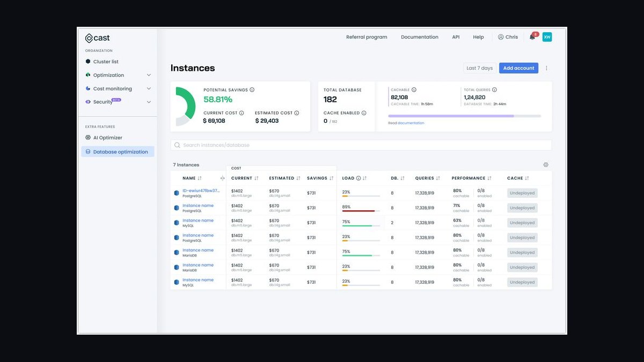This screenshot has width=644, height=362.
Task: Open the three-dot menu beside Add account
Action: 547,68
